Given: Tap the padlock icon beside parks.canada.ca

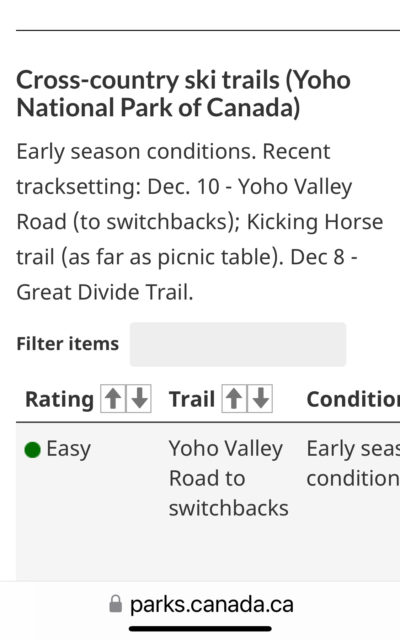Looking at the screenshot, I should (116, 604).
